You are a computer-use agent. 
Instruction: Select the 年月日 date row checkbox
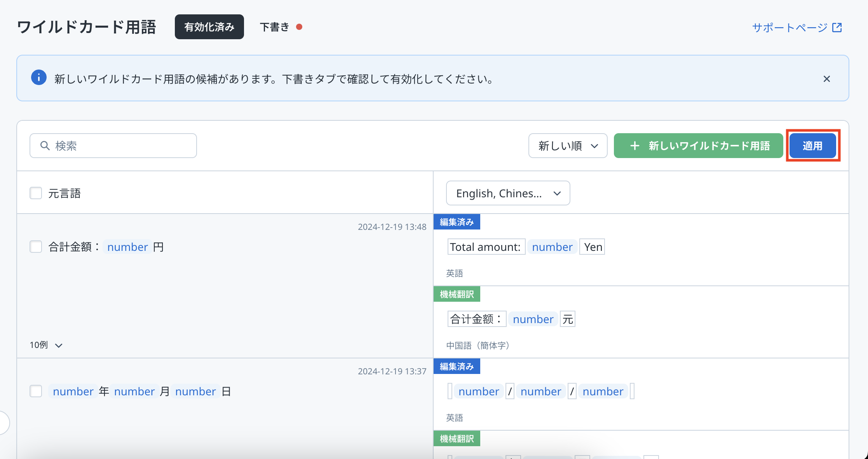(36, 391)
